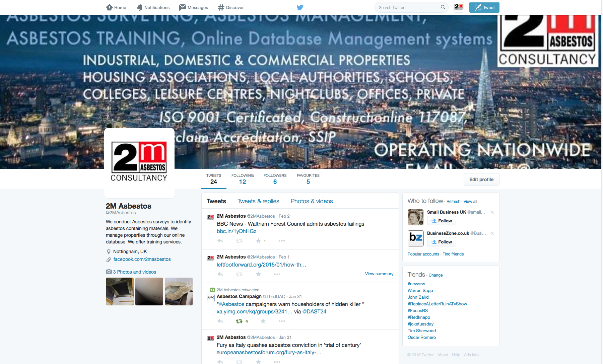Screen dimensions: 603x364
Task: Open the second plain brown photo thumbnail
Action: (149, 291)
